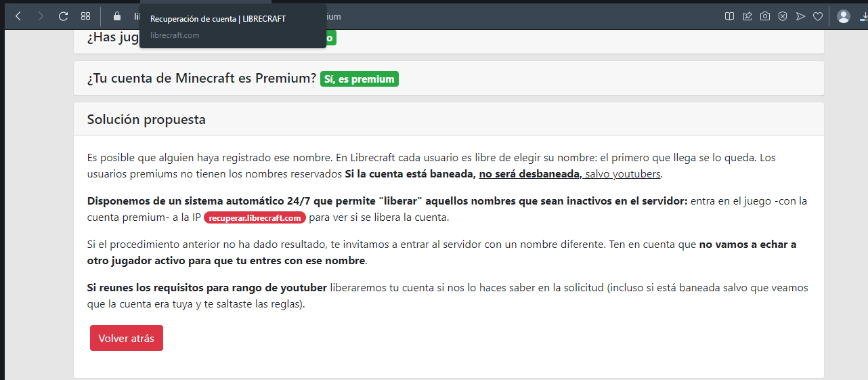Reload the Librecraft page

[63, 16]
